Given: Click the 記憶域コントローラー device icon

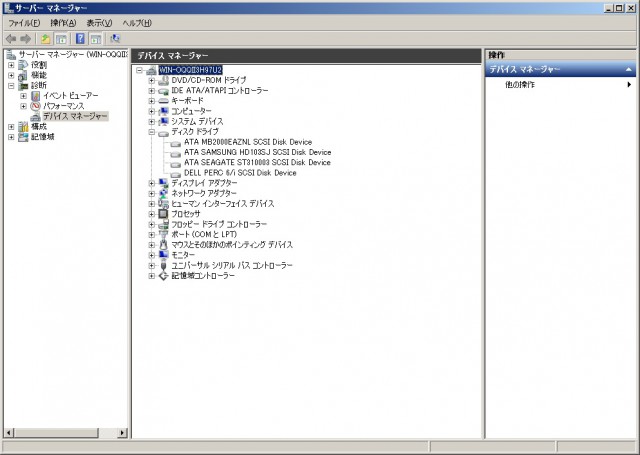Looking at the screenshot, I should pyautogui.click(x=164, y=276).
